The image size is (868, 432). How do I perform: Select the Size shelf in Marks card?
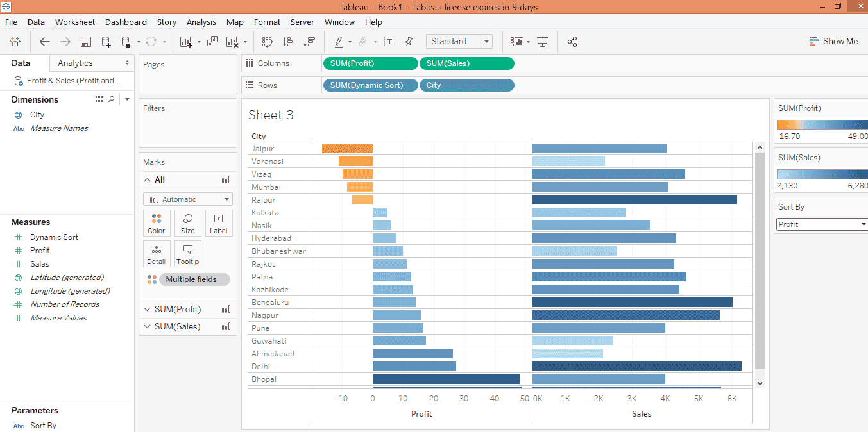click(187, 223)
